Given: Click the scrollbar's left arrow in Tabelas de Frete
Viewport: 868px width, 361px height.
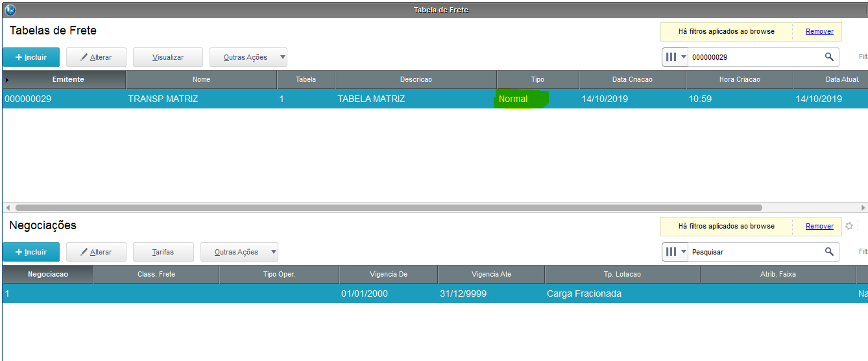Looking at the screenshot, I should coord(8,208).
